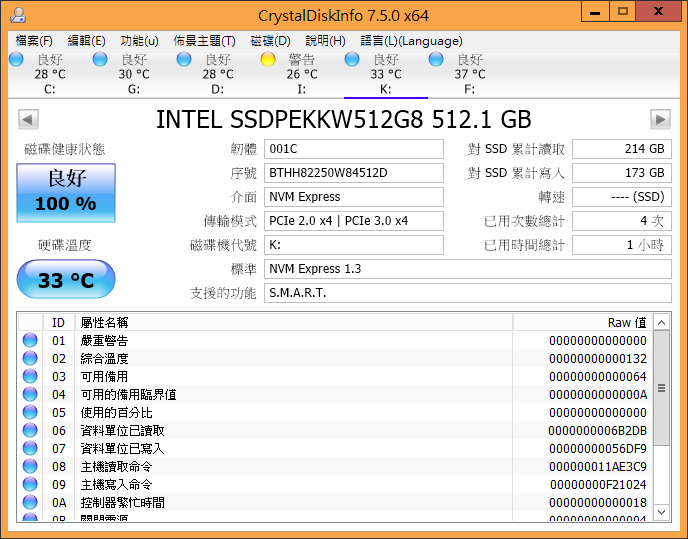Click the scroll down arrow in attribute list
This screenshot has height=539, width=688.
click(x=661, y=512)
